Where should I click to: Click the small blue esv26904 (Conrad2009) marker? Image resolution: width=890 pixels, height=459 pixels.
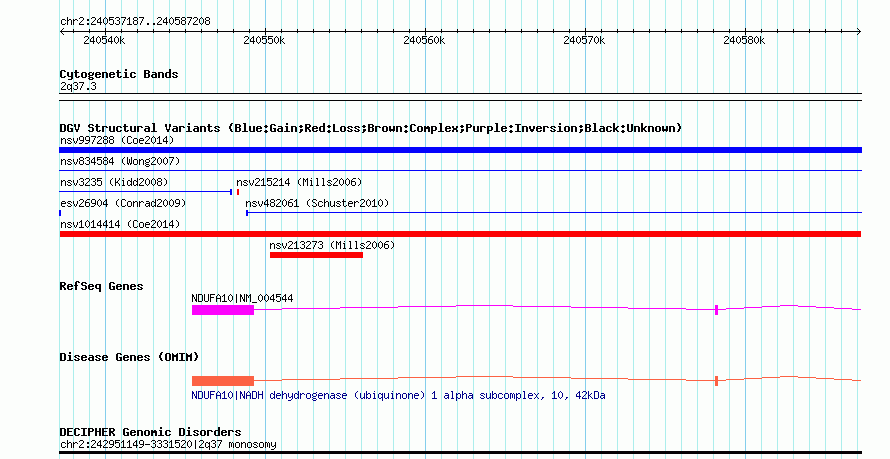tap(60, 213)
